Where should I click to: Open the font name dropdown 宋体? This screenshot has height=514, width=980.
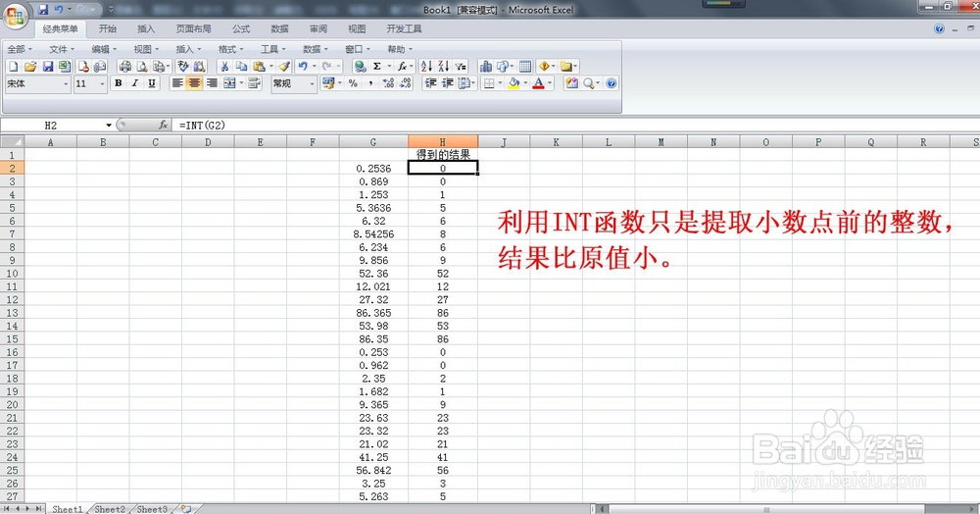pyautogui.click(x=66, y=83)
